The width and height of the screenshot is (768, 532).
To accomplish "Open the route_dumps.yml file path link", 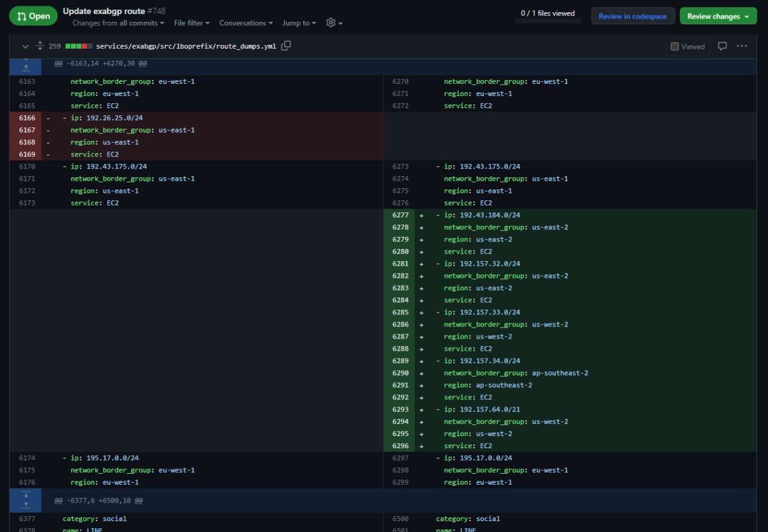I will pyautogui.click(x=186, y=46).
